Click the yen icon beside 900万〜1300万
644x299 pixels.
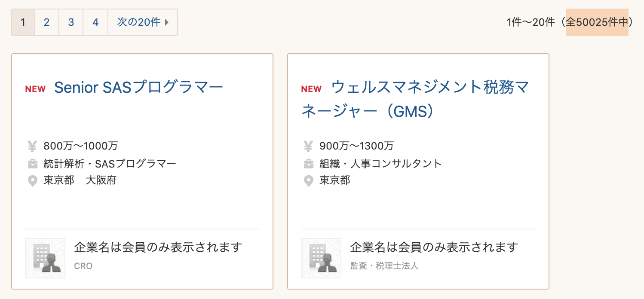click(x=308, y=146)
